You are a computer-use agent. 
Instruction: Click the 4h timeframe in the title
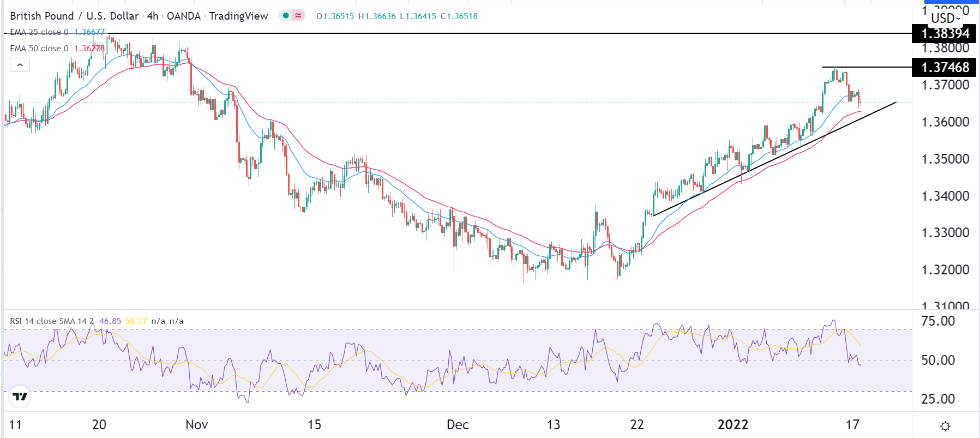[153, 16]
